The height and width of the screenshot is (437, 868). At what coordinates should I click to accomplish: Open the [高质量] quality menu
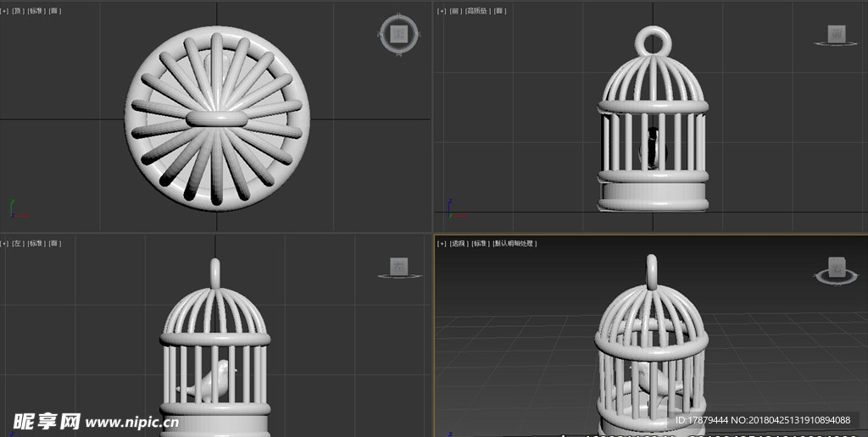[x=477, y=11]
